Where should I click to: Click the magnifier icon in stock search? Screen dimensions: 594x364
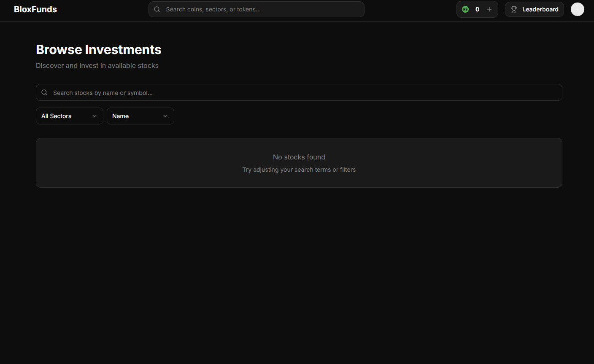click(x=44, y=92)
